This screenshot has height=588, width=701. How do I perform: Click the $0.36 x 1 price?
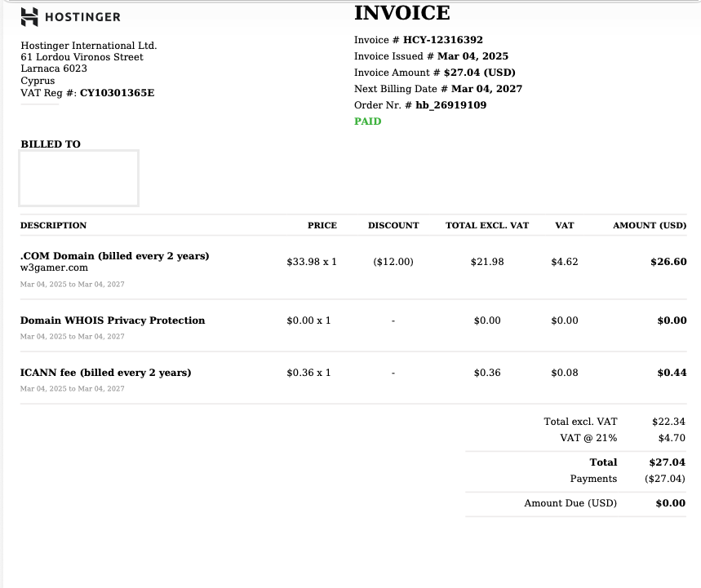pos(308,373)
